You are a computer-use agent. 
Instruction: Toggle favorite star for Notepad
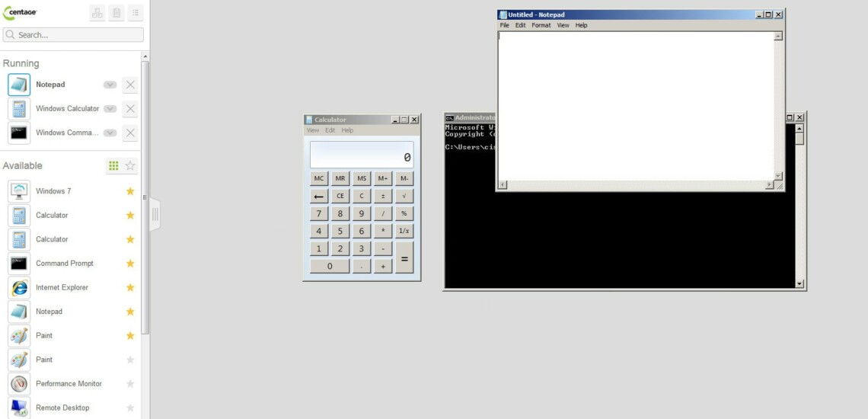click(x=130, y=312)
